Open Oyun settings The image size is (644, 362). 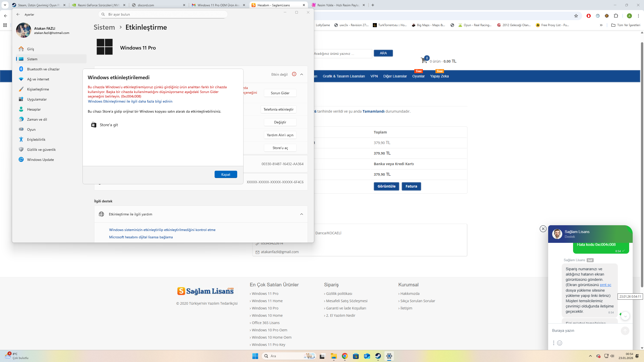click(x=51, y=129)
